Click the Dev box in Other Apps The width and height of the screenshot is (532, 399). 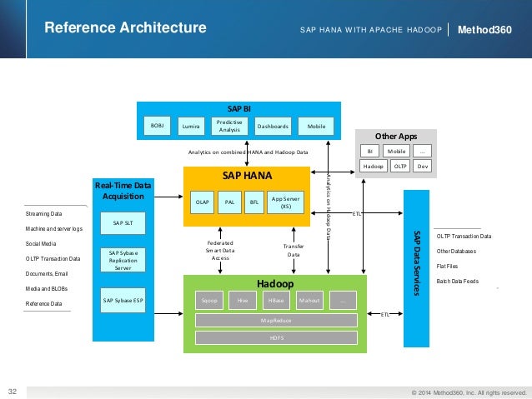click(423, 166)
